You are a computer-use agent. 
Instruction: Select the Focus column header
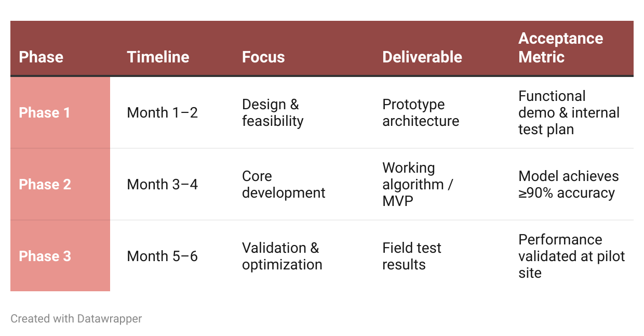(263, 57)
